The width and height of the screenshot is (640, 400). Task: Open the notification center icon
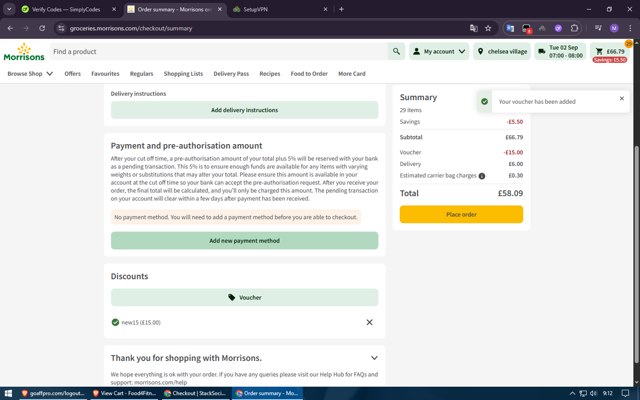(625, 393)
